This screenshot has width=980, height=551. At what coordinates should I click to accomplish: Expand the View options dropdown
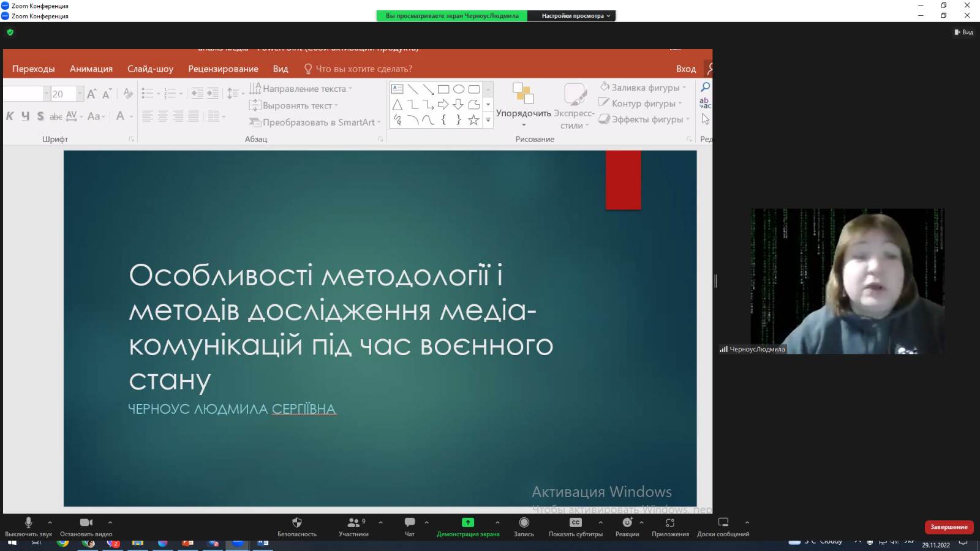point(576,16)
